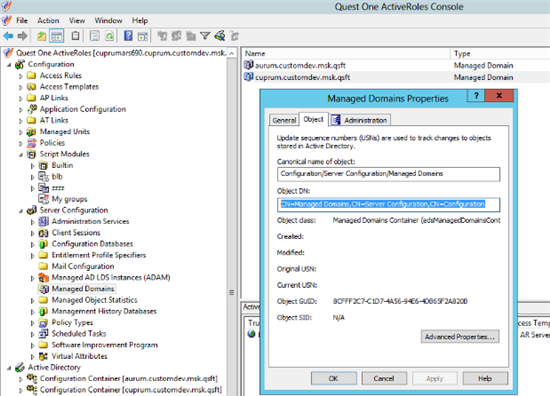Expand the Builtin script module node
The width and height of the screenshot is (550, 396).
[x=33, y=166]
